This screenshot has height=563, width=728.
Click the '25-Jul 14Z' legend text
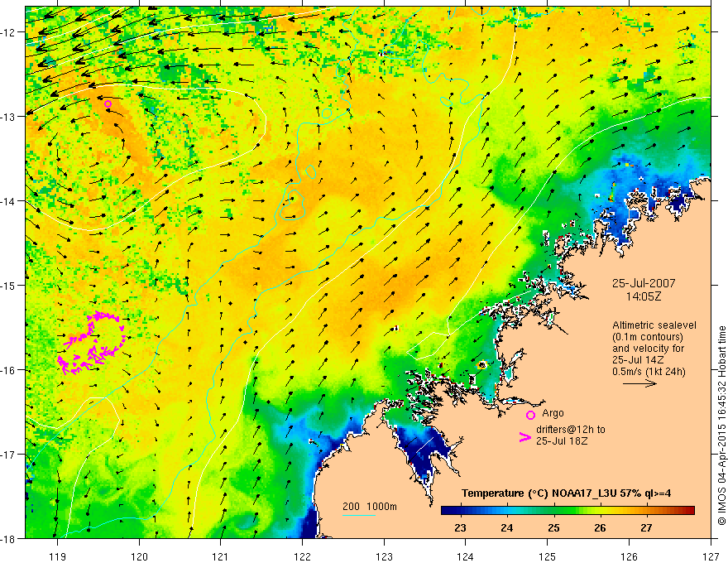click(x=638, y=360)
